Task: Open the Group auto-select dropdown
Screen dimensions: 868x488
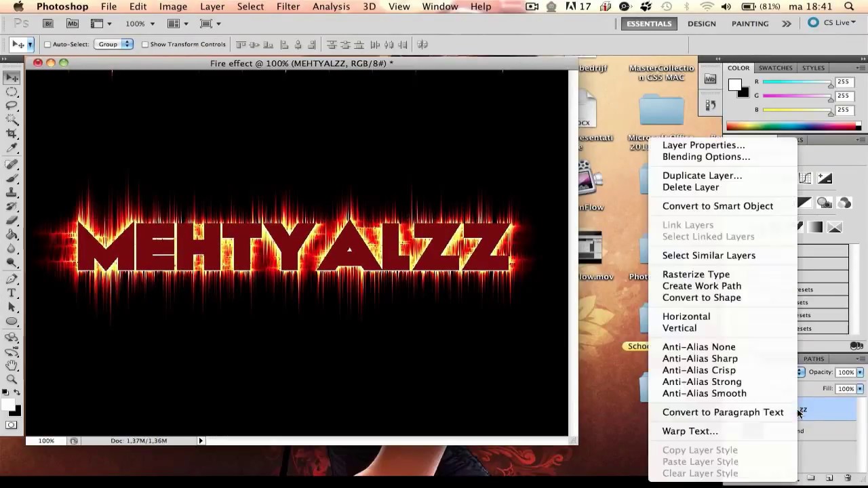Action: [x=113, y=44]
